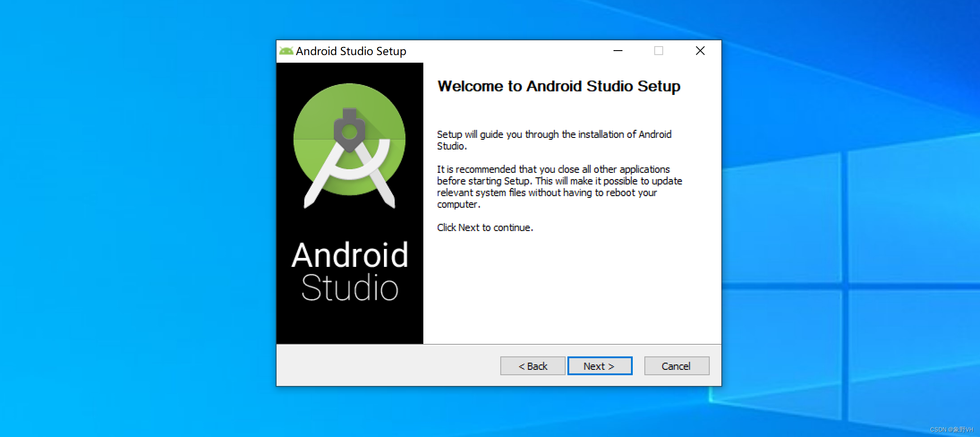The image size is (980, 437).
Task: Cancel the Android Studio setup
Action: 677,366
